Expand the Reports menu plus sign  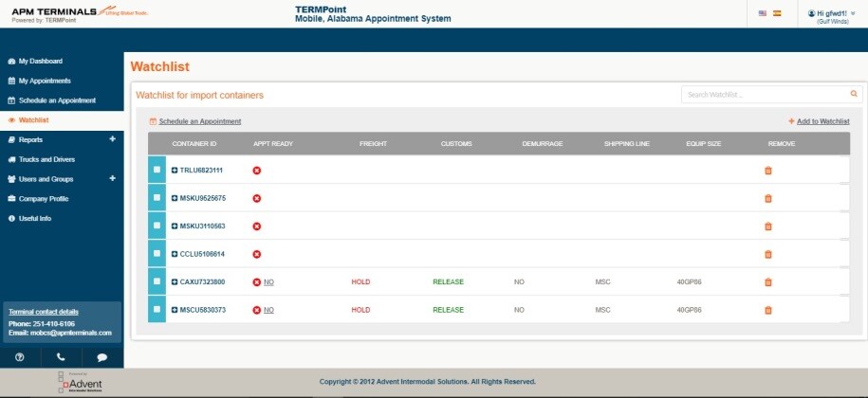coord(112,139)
